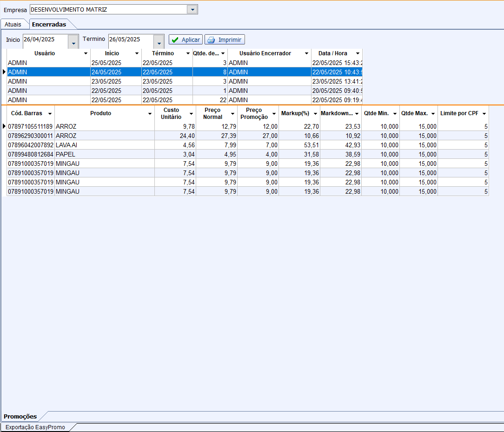Click the Usuário Encerrador column header
Screen dimensions: 504x432
tap(265, 53)
